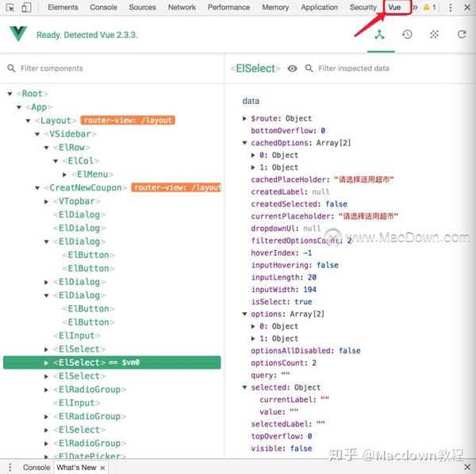Select the VTopbar component
The width and height of the screenshot is (476, 474).
[x=76, y=201]
